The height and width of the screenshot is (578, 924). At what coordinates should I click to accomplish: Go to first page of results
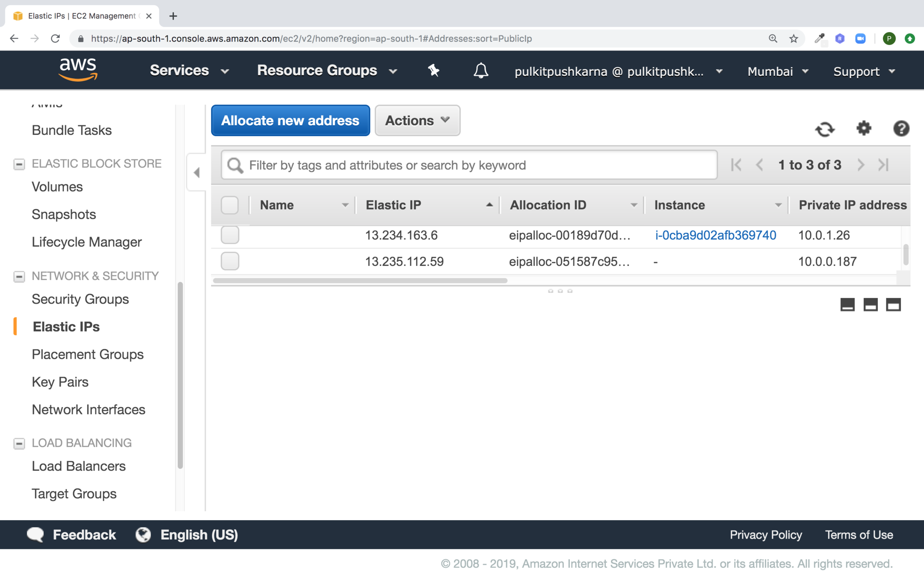[x=736, y=165]
